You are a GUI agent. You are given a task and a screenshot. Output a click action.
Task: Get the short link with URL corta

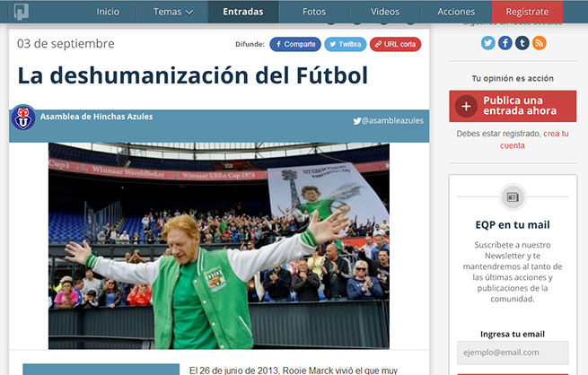[x=395, y=44]
